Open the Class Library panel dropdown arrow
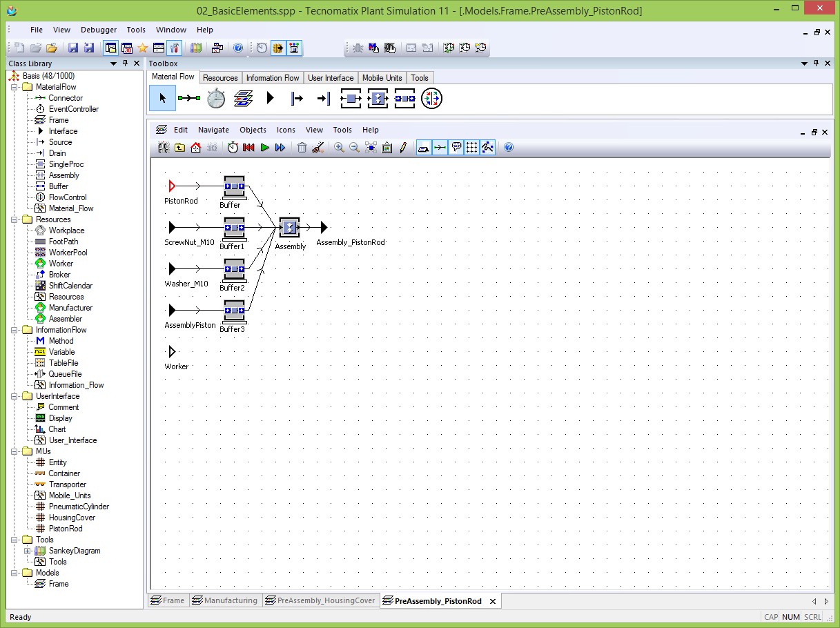Screen dimensions: 840x628 pos(114,63)
